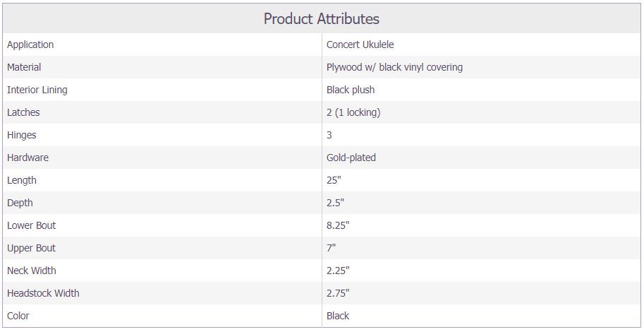This screenshot has width=644, height=332.
Task: Select the Depth row label
Action: 20,203
